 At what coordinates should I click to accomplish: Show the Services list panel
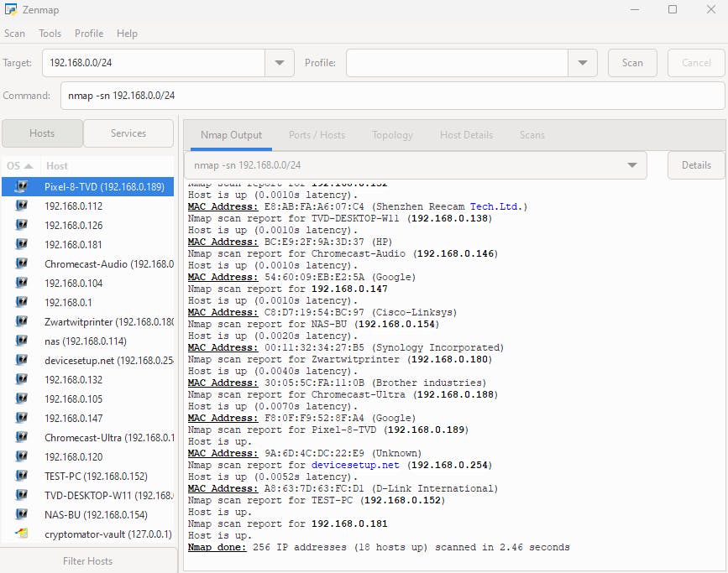[x=128, y=133]
